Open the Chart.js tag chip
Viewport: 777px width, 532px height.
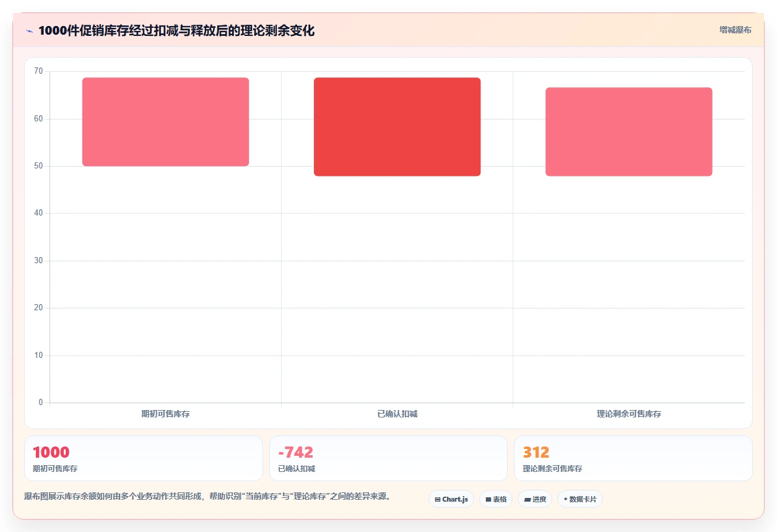[451, 499]
